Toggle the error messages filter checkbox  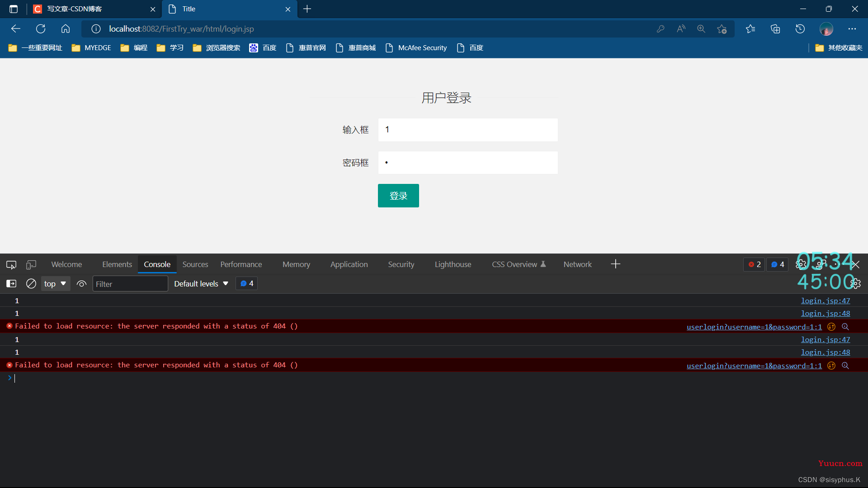click(755, 264)
